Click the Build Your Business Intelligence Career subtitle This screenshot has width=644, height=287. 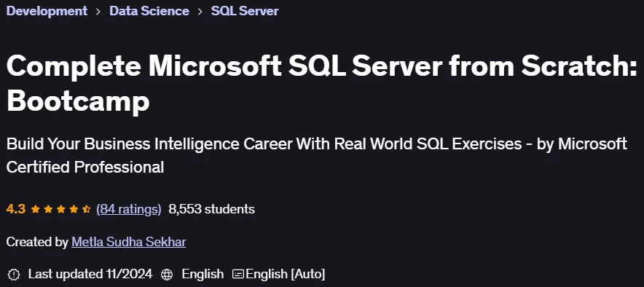[x=317, y=156]
